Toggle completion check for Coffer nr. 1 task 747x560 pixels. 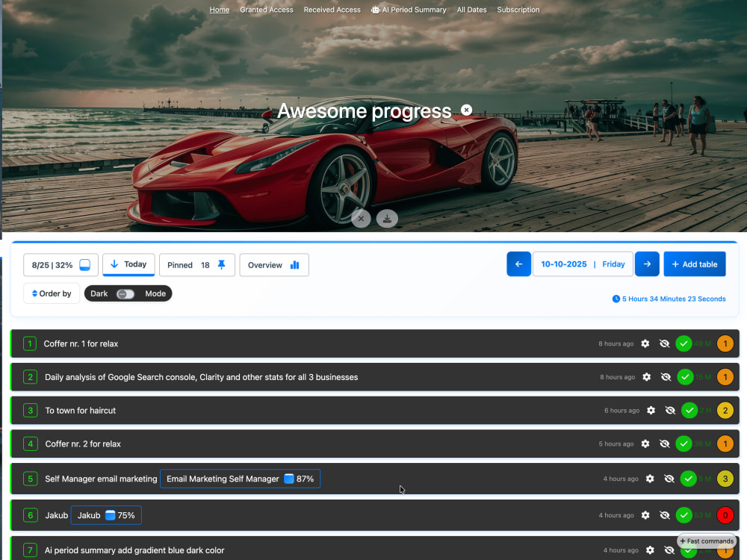684,343
